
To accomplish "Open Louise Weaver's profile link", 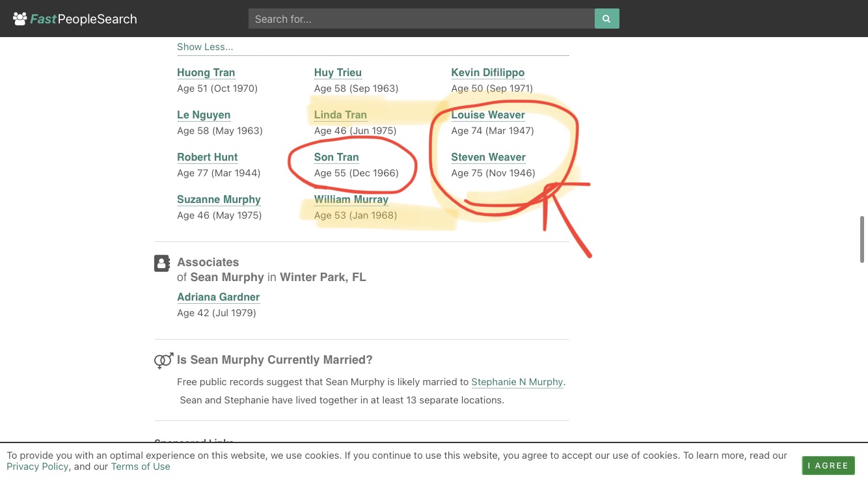I will coord(488,115).
